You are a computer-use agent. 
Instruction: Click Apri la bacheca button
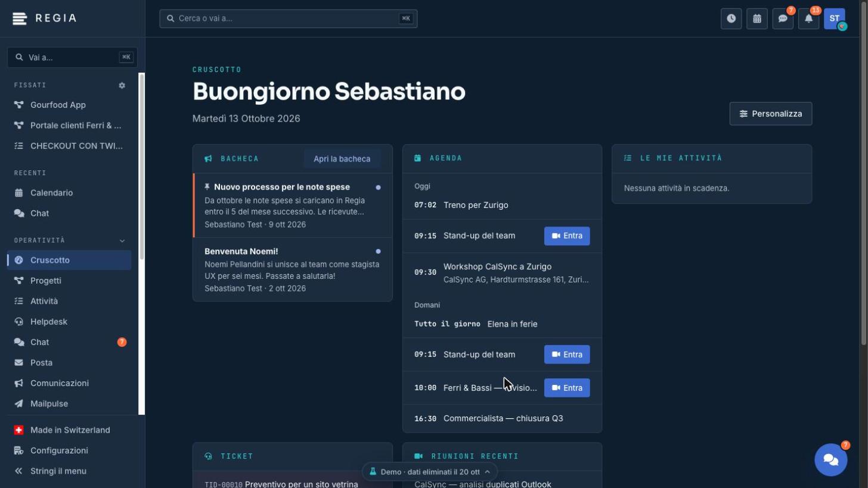342,159
